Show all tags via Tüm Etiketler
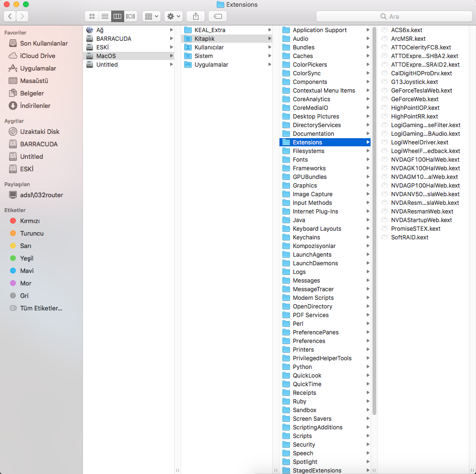The height and width of the screenshot is (474, 476). click(41, 308)
